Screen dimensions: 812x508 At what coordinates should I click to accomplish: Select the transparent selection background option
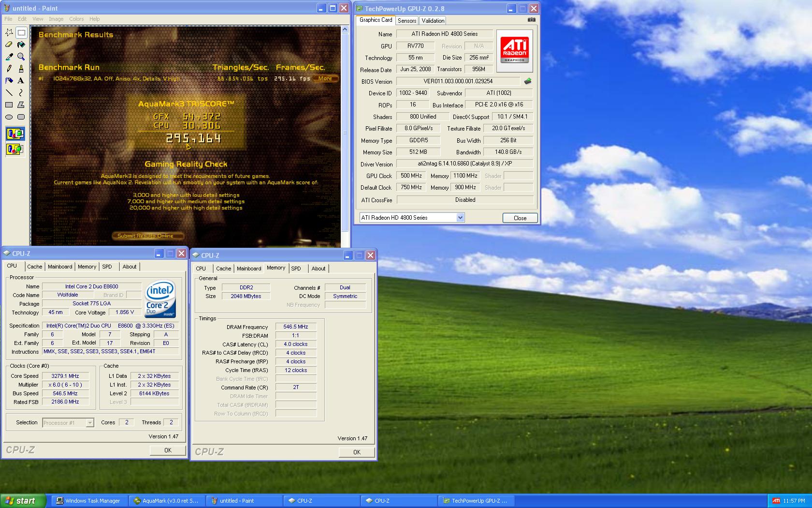click(15, 149)
